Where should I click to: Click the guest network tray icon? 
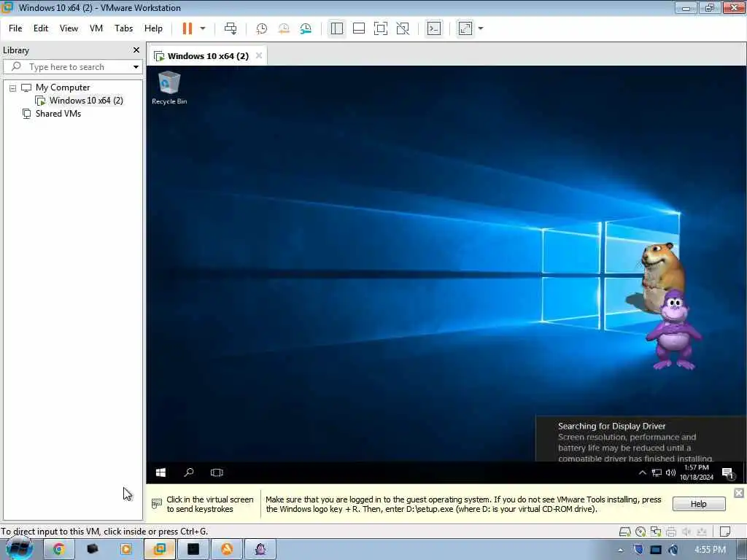click(657, 472)
